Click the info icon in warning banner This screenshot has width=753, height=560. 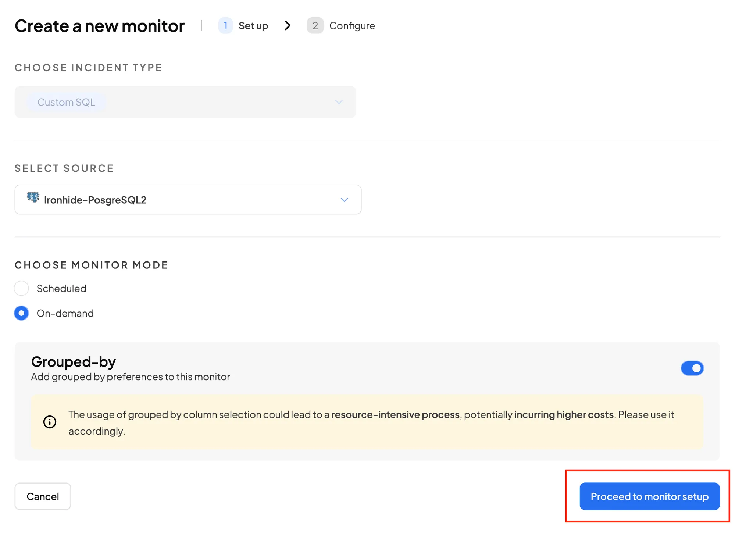point(50,422)
